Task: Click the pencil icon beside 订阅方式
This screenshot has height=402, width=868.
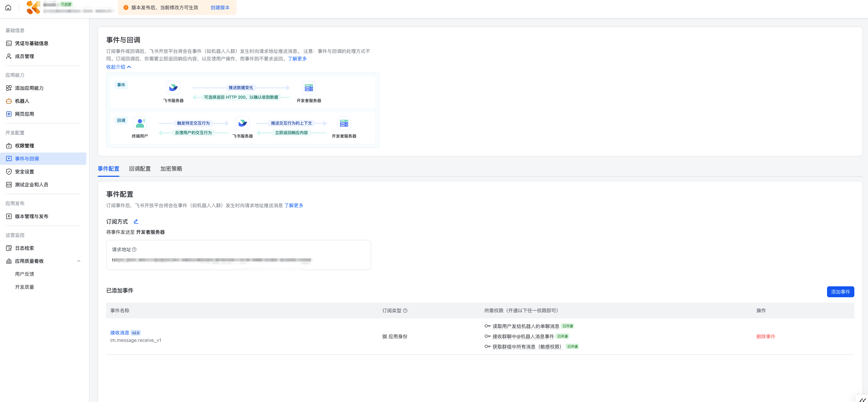Action: [x=136, y=221]
